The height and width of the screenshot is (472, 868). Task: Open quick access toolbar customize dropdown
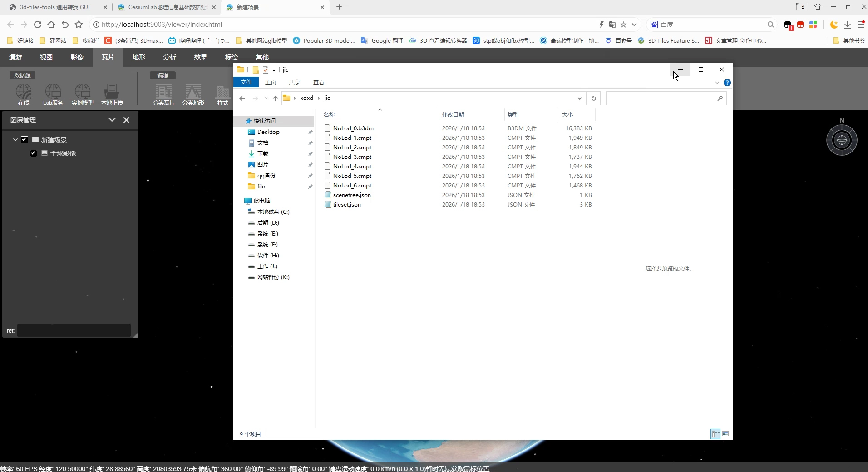pyautogui.click(x=274, y=70)
